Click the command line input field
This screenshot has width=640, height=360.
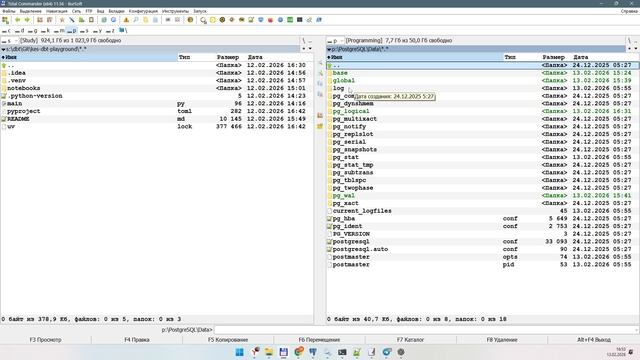426,329
